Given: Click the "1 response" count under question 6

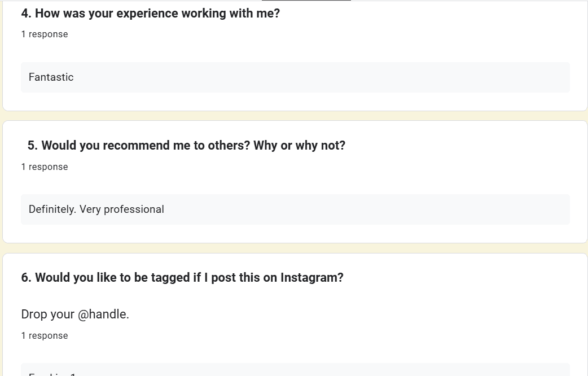Looking at the screenshot, I should tap(45, 336).
